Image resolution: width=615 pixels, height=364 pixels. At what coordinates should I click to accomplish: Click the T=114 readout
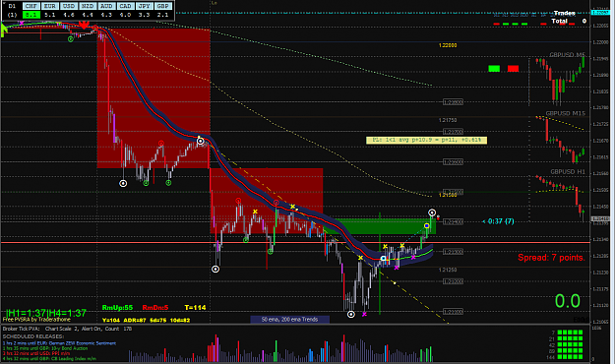point(195,308)
